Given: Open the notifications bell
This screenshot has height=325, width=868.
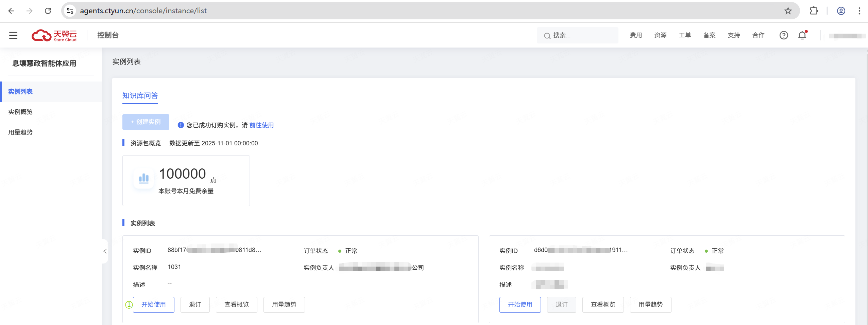Looking at the screenshot, I should pos(802,35).
